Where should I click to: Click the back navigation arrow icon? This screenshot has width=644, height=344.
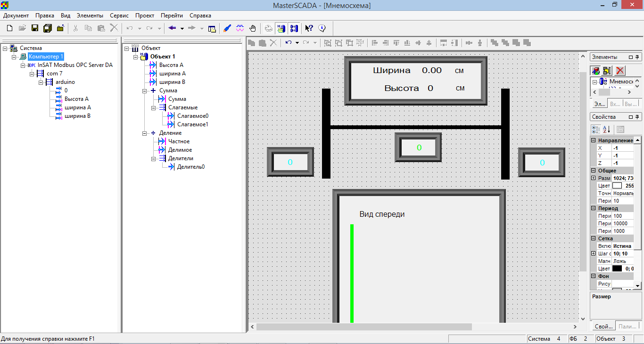click(x=172, y=28)
